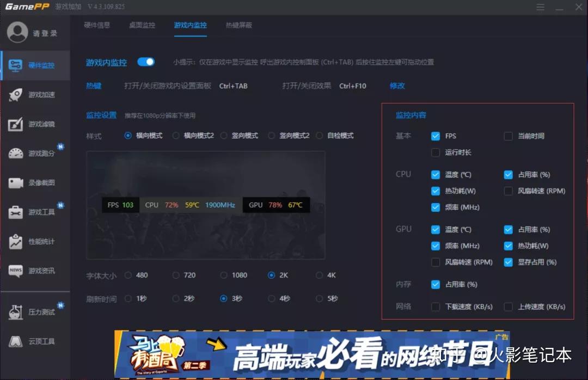This screenshot has width=588, height=380.
Task: Click the 请登录 login text
Action: 45,33
